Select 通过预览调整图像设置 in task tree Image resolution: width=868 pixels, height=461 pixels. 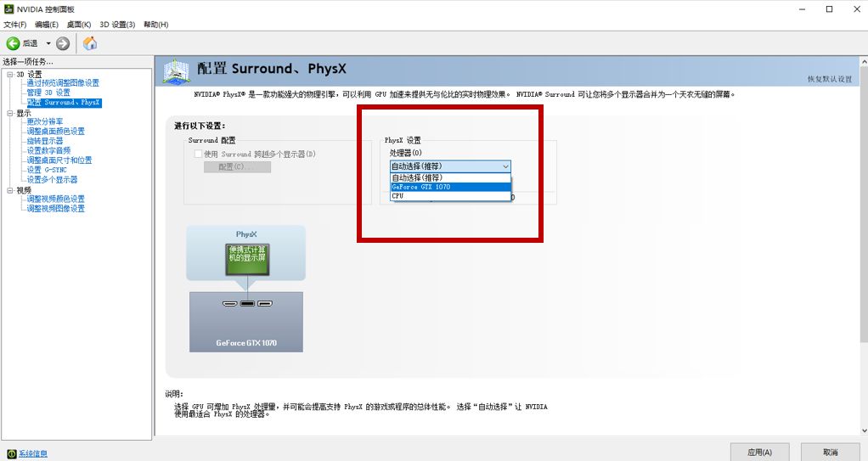point(63,83)
